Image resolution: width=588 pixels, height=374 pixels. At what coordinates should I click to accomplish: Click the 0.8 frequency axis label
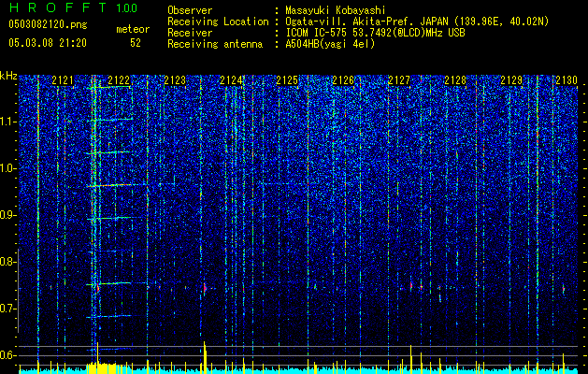(8, 262)
